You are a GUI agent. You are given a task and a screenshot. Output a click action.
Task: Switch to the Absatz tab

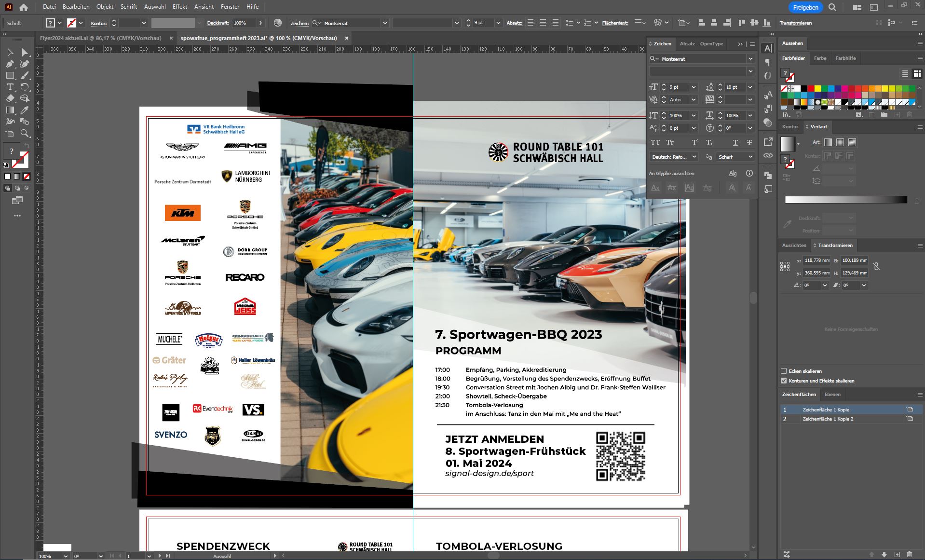(x=687, y=44)
